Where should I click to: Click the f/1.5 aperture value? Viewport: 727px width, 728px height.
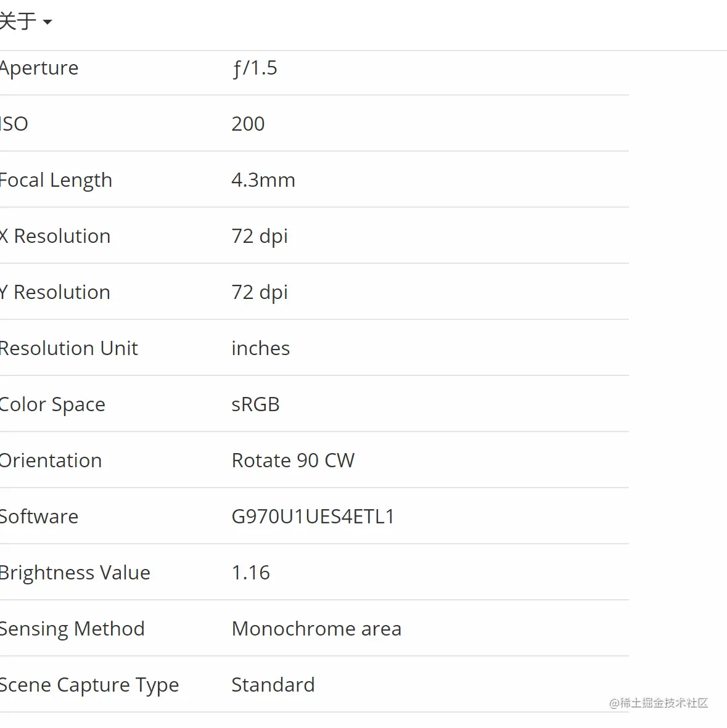(255, 68)
